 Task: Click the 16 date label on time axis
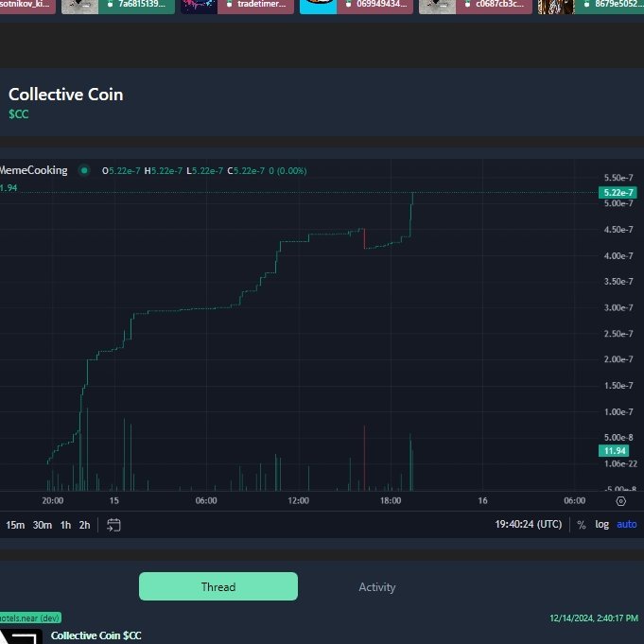482,500
